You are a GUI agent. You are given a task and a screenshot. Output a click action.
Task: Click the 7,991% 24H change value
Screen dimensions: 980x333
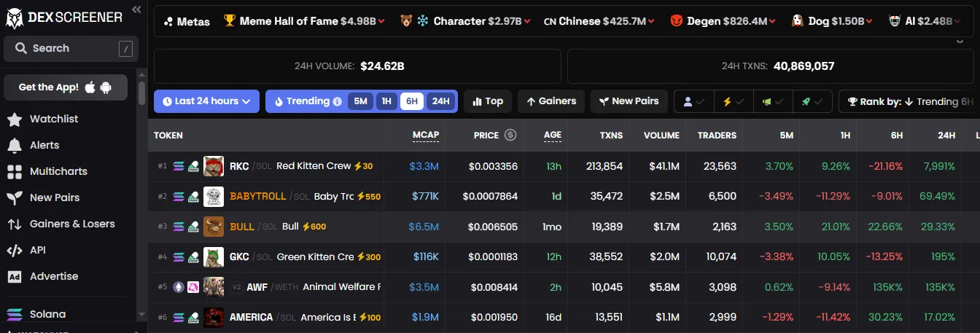[x=938, y=166]
